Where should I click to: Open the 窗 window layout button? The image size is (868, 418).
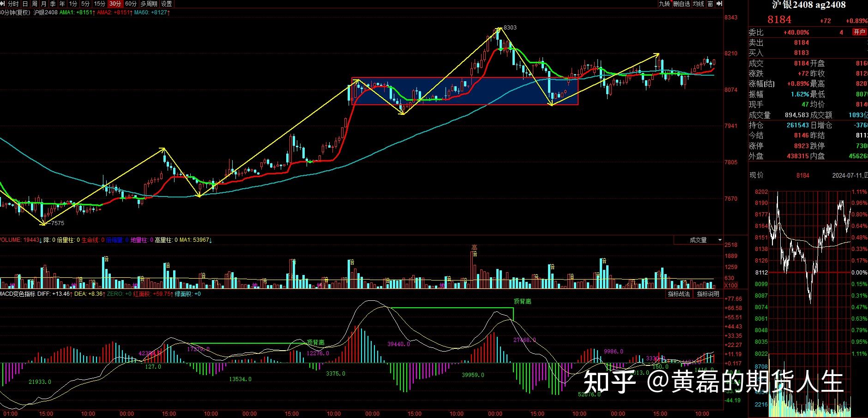coord(710,4)
